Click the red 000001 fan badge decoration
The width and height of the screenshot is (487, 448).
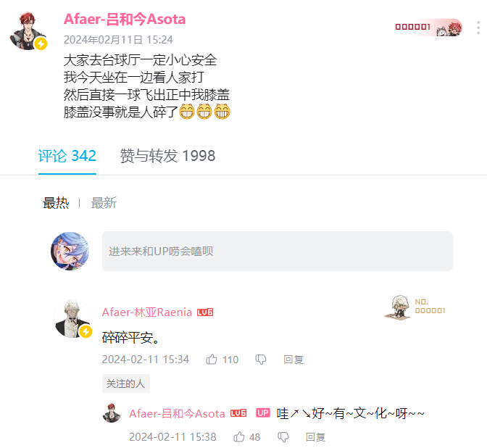coord(428,28)
